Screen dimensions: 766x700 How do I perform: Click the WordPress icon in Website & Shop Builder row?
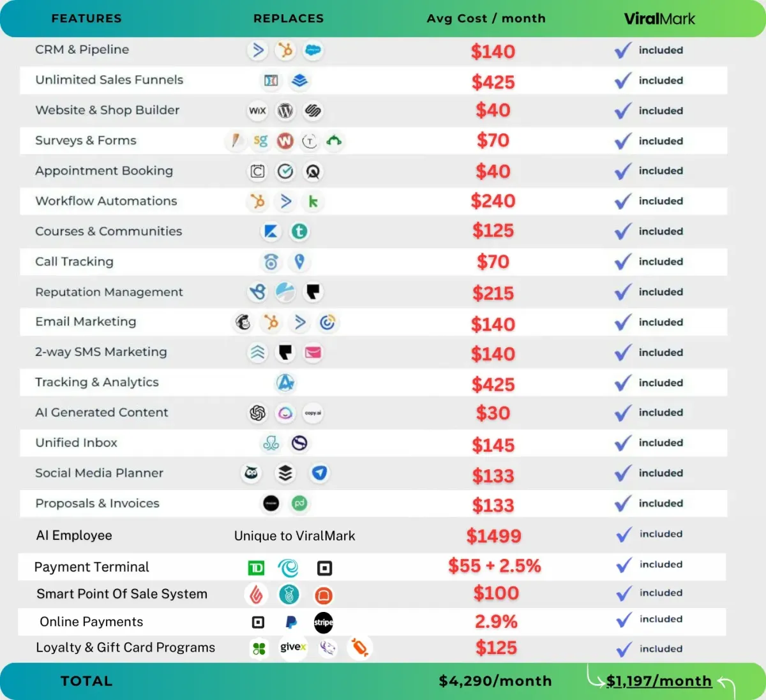tap(285, 111)
